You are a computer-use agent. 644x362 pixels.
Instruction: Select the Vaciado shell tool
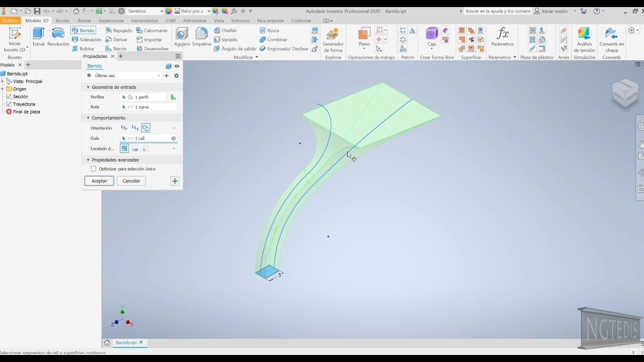point(225,39)
